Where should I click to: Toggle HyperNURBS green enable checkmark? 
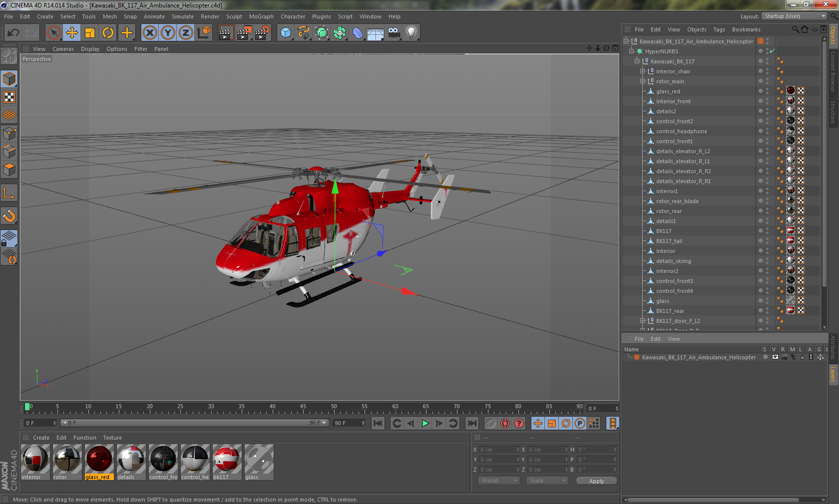click(772, 51)
